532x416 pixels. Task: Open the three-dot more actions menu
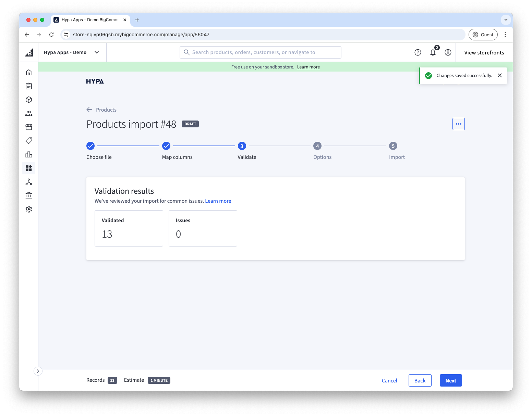coord(458,124)
